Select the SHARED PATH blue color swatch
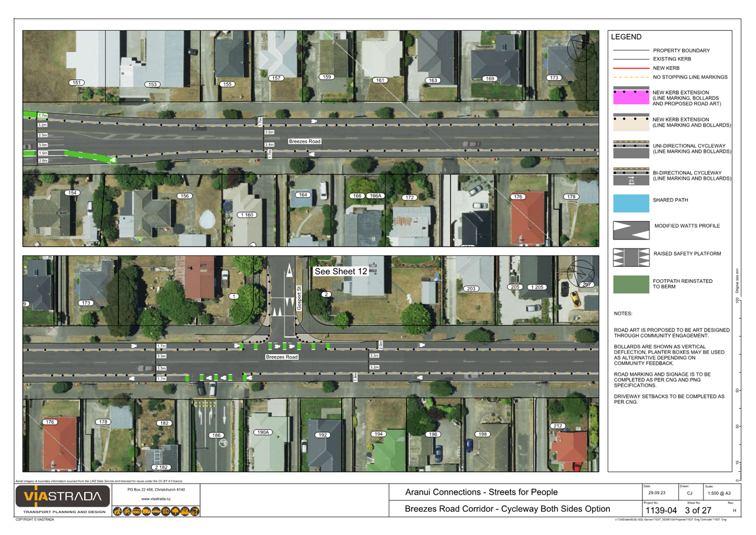Image resolution: width=756 pixels, height=535 pixels. pyautogui.click(x=631, y=203)
